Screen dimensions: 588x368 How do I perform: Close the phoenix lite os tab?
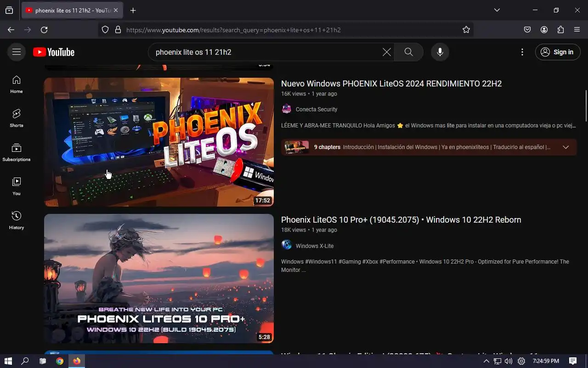pyautogui.click(x=116, y=10)
